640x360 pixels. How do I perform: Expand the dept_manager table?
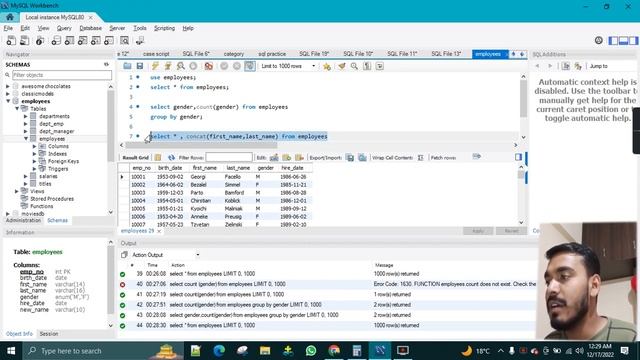(x=26, y=131)
